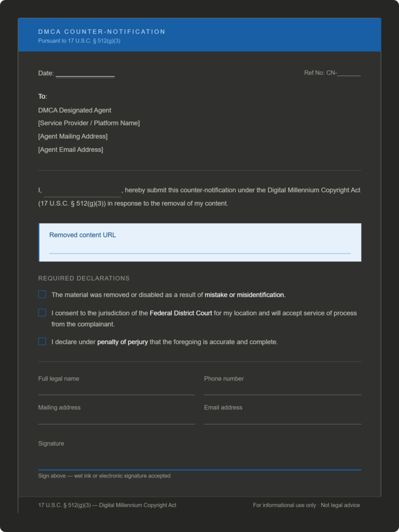Viewport: 399px width, 532px height.
Task: Focus the Removed content URL field
Action: 199,248
